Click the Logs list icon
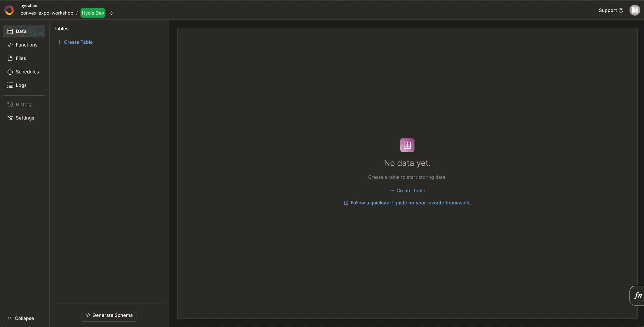The image size is (644, 327). click(x=10, y=86)
